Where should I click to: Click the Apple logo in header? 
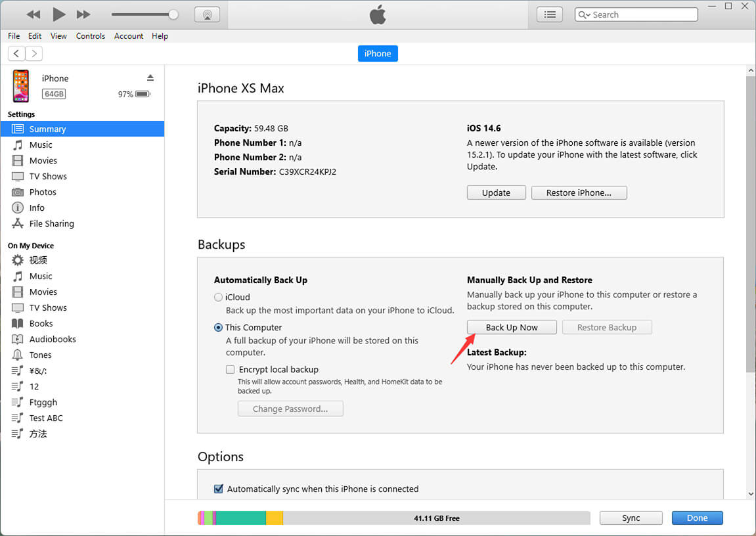point(378,14)
